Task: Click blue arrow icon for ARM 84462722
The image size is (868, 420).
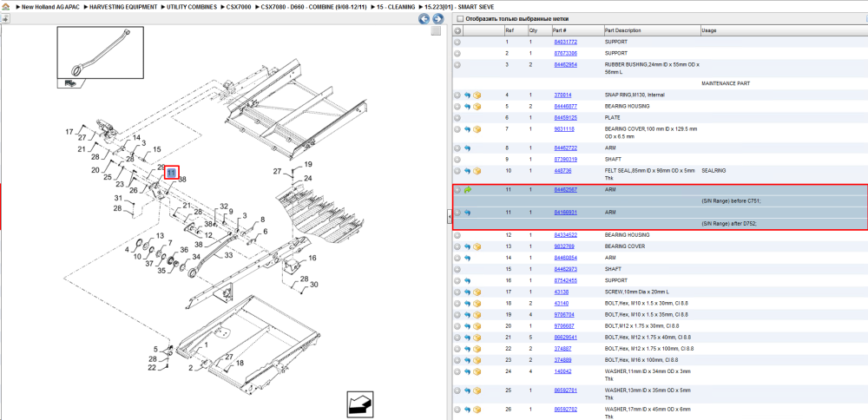Action: 467,148
